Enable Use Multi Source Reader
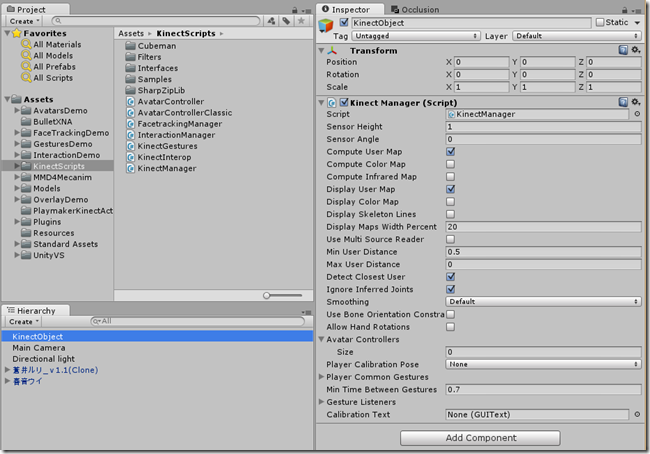The height and width of the screenshot is (454, 650). tap(450, 239)
